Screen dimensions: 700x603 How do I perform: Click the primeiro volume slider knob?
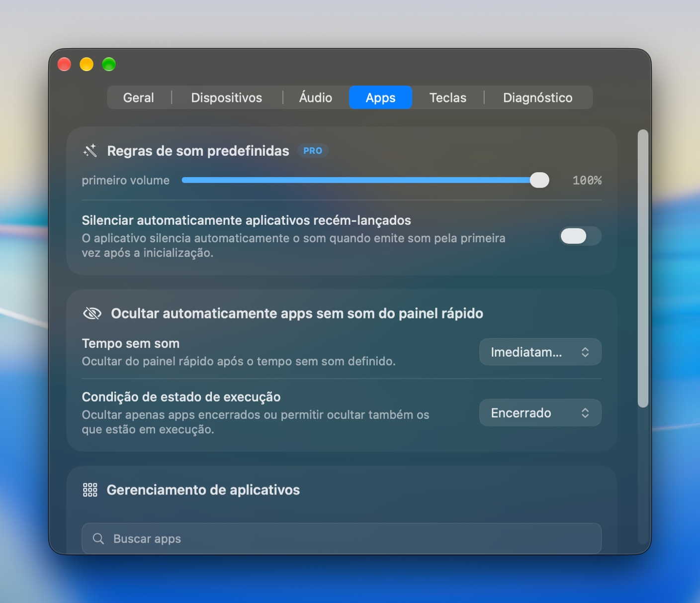(x=539, y=180)
